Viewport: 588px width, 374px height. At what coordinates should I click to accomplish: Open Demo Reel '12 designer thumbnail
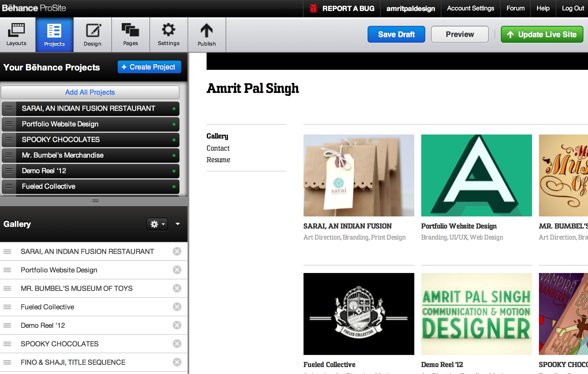point(476,314)
